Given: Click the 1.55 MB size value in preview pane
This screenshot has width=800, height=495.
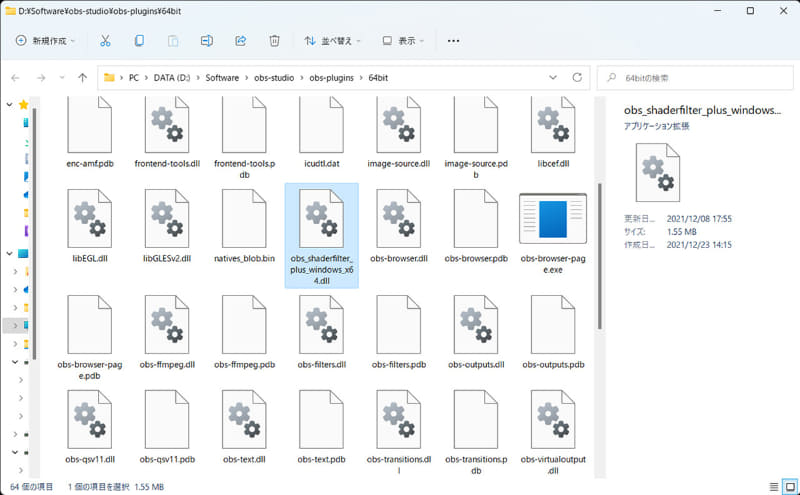Looking at the screenshot, I should point(681,232).
